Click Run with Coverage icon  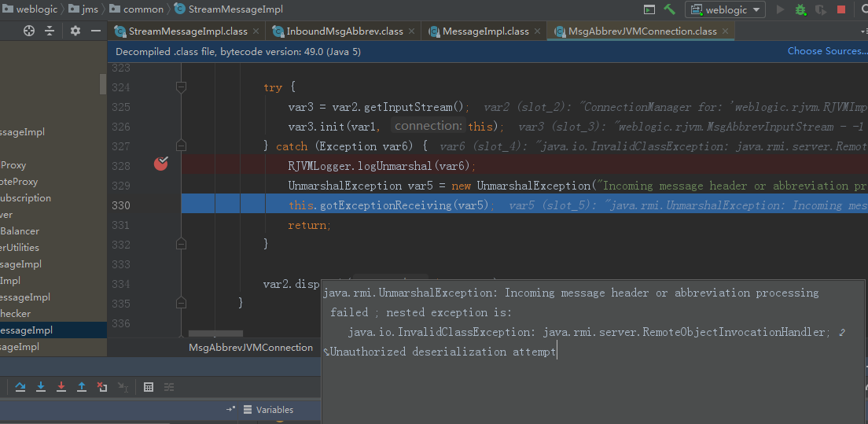(821, 9)
